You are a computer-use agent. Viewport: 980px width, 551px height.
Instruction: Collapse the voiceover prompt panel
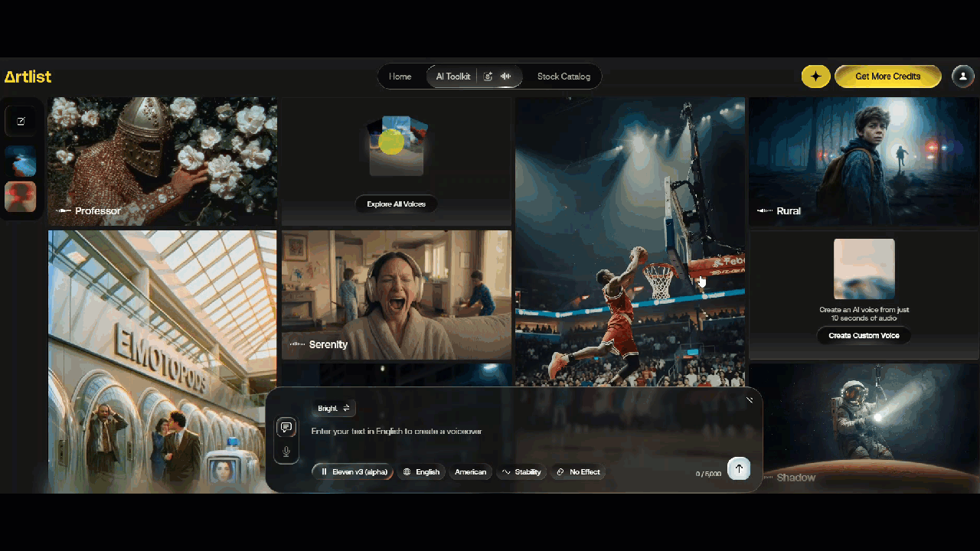(749, 399)
